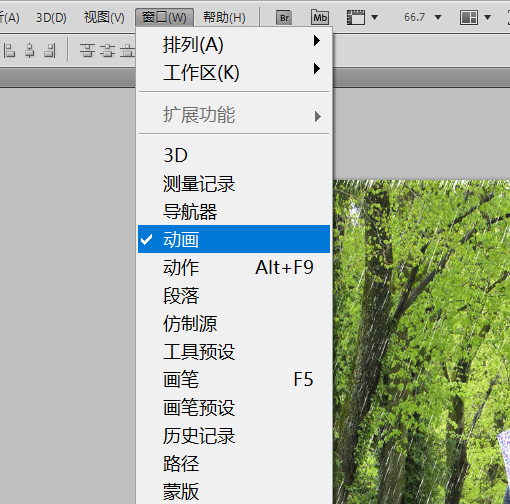Select 路径 menu item
Viewport: 510px width, 504px height.
point(234,464)
